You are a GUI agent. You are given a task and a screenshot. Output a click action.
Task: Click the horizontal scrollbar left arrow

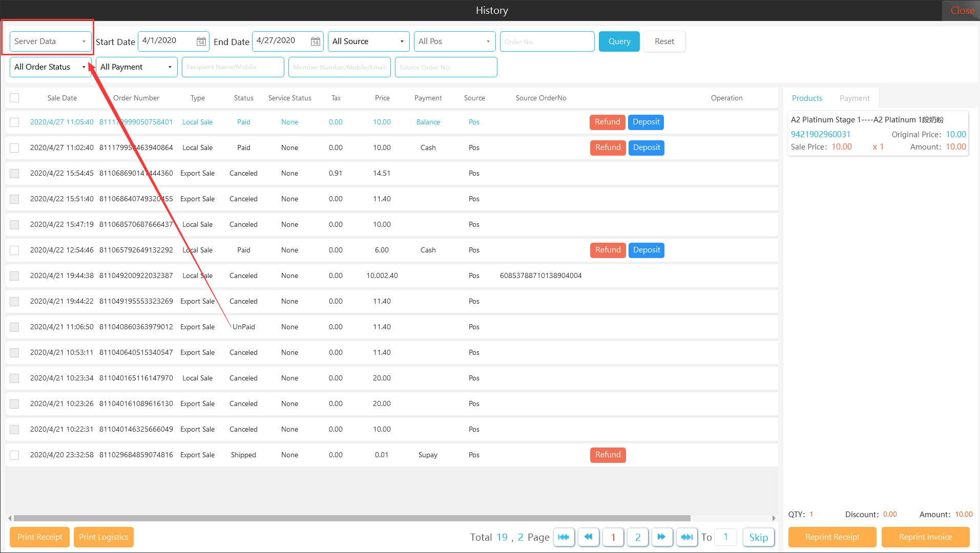10,518
